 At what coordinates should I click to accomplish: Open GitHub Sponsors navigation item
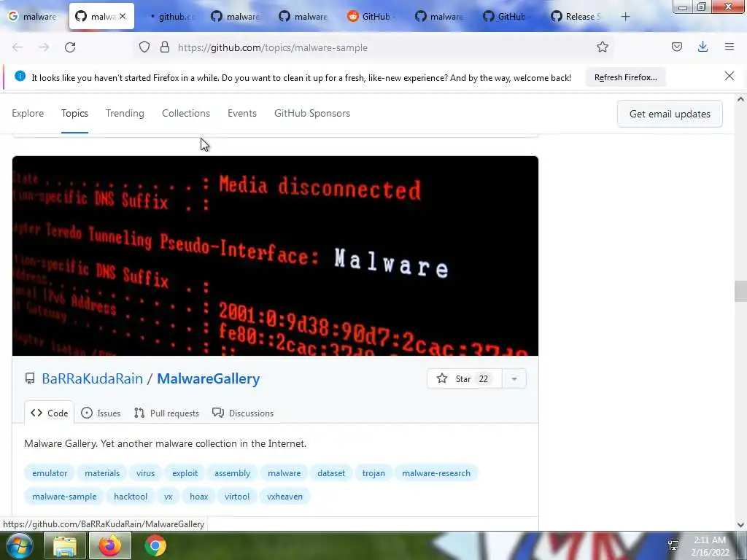pyautogui.click(x=312, y=113)
